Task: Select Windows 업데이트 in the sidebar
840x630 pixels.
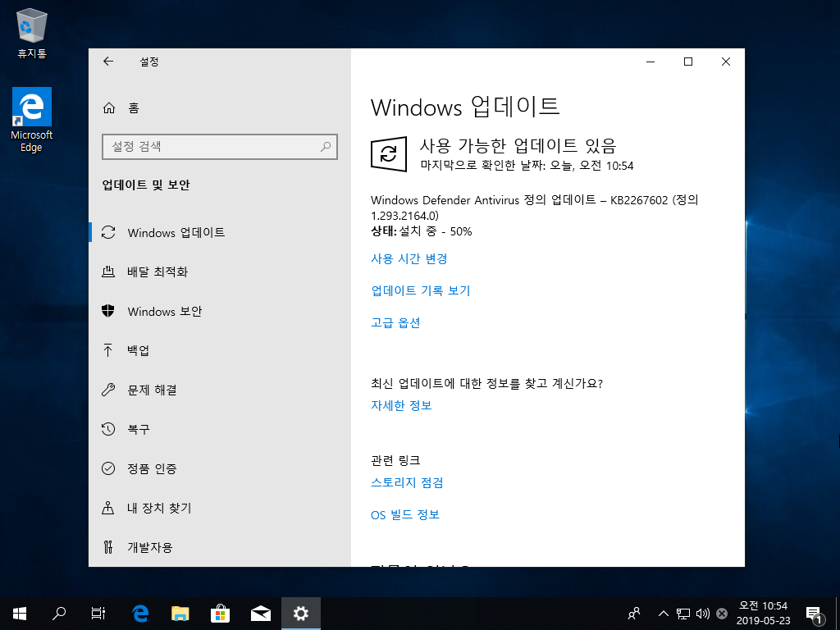Action: point(220,232)
